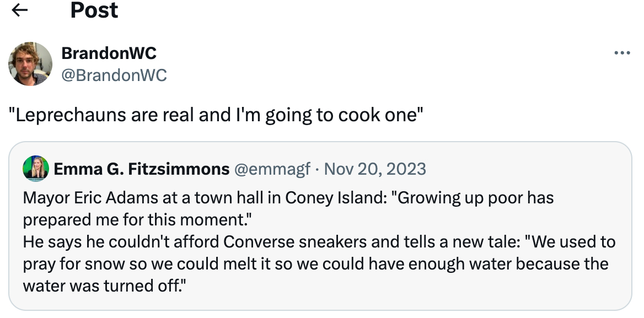Screen dimensions: 644x318
Task: Click the @BrandonWC handle
Action: [x=114, y=74]
